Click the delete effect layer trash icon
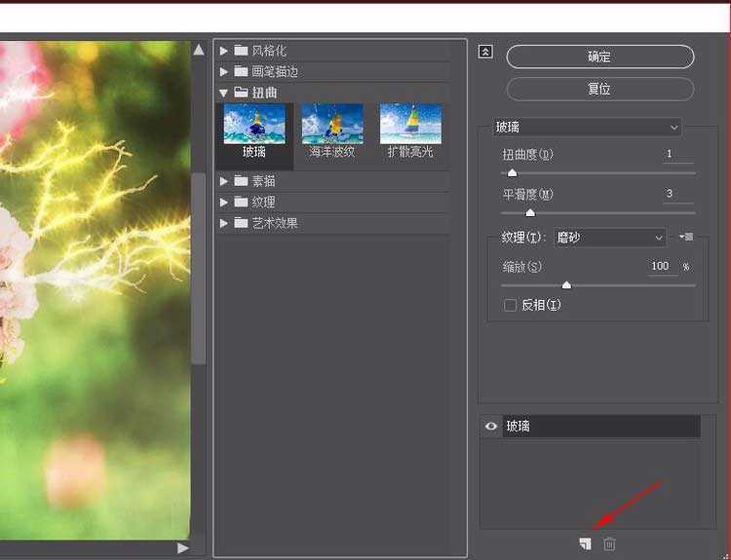 click(x=610, y=543)
